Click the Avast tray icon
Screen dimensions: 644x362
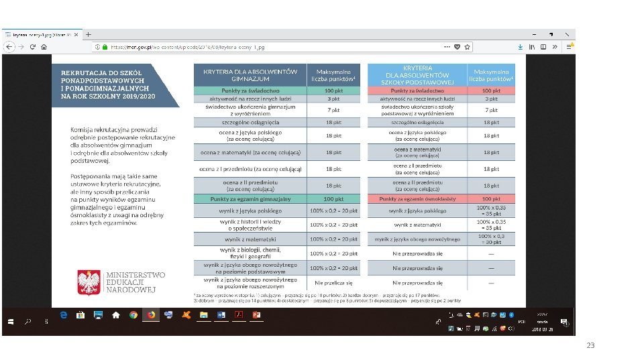point(477,315)
